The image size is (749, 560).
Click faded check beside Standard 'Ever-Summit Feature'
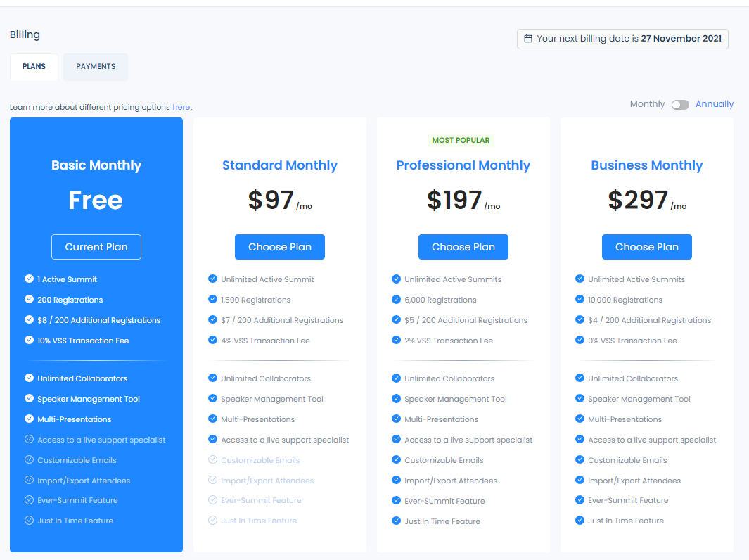coord(212,499)
